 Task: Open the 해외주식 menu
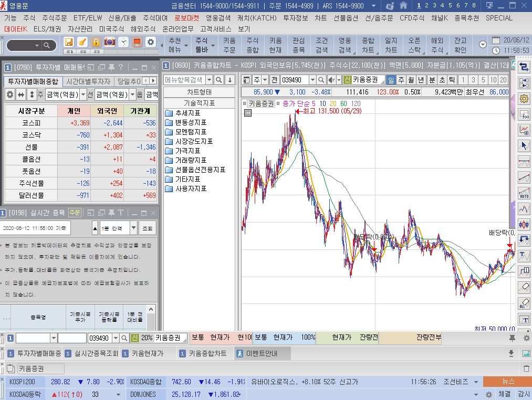tap(143, 29)
